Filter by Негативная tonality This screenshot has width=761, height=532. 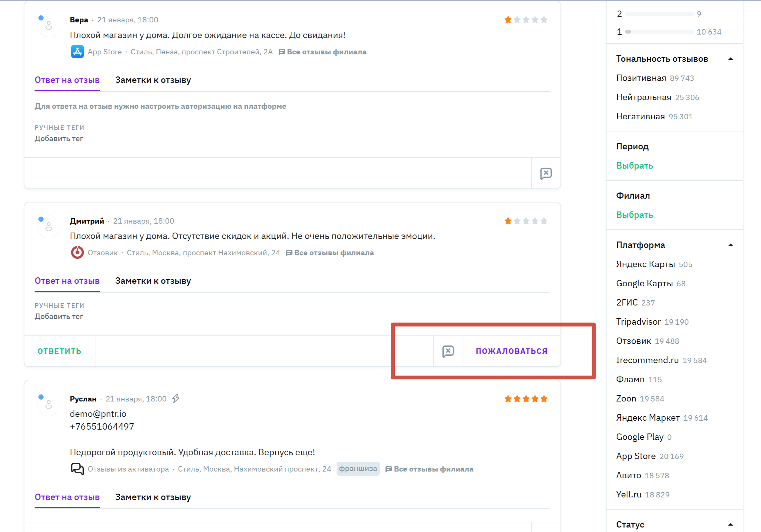click(640, 117)
